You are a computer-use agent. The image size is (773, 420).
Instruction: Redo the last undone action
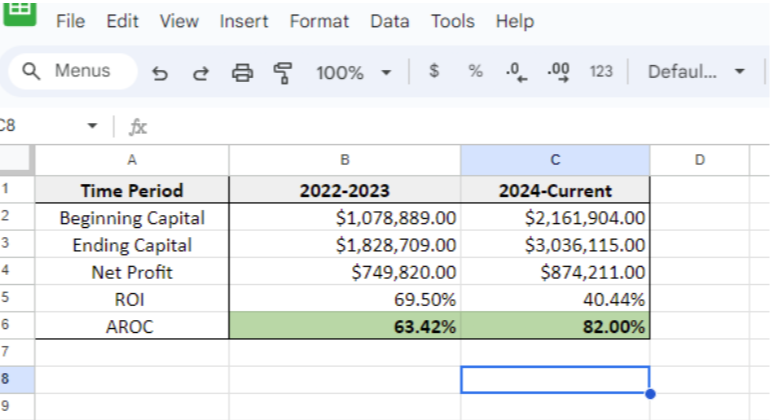(x=200, y=72)
